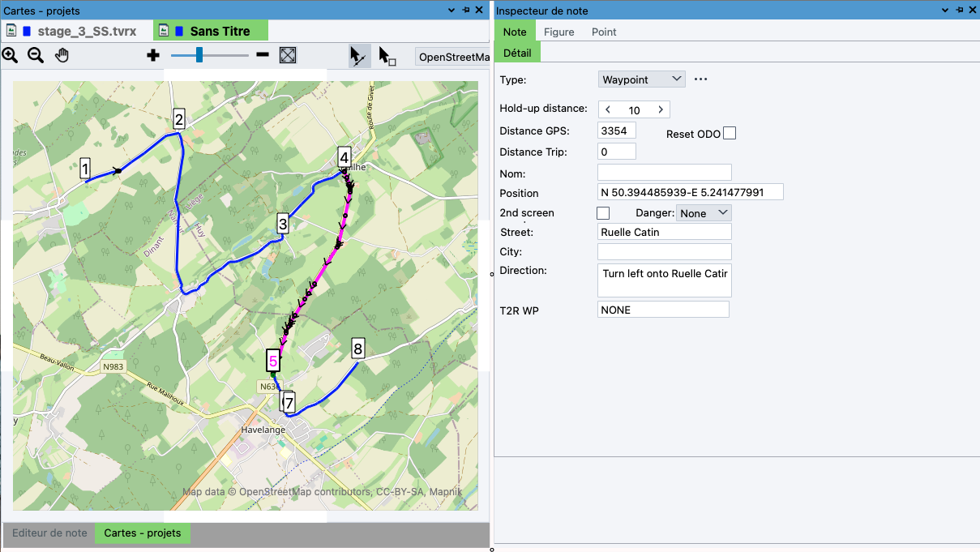Screen dimensions: 980x552
Task: Click the zoom out magnifier icon
Action: (x=36, y=55)
